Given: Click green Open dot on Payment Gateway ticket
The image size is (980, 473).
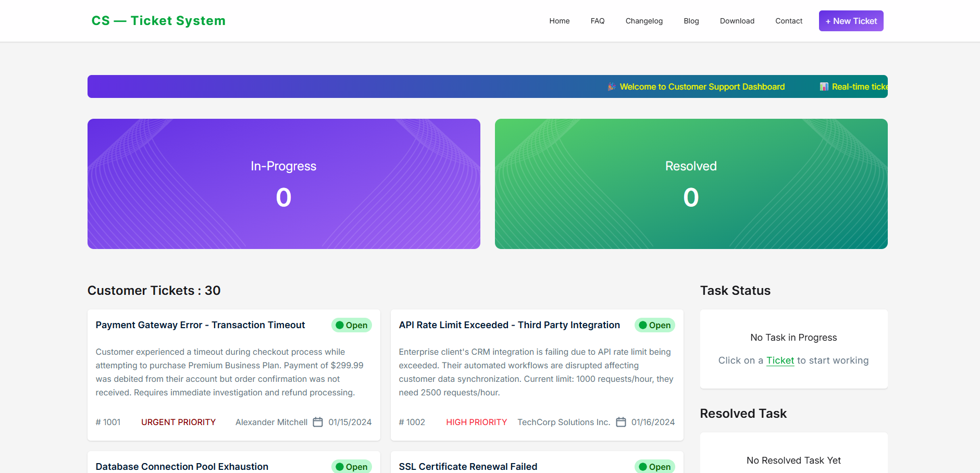Looking at the screenshot, I should [340, 325].
